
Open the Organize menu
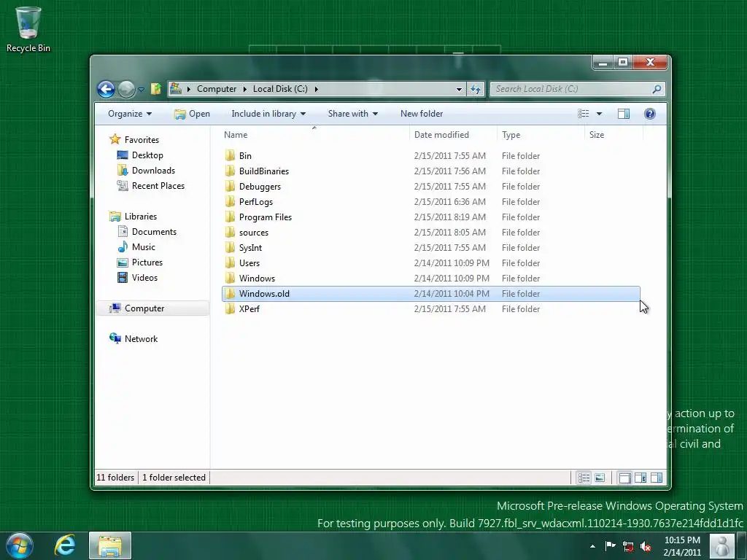coord(130,114)
